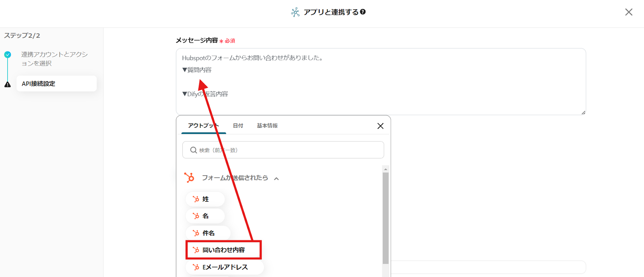The height and width of the screenshot is (277, 644).
Task: Insert the Eメールアドレス output chip
Action: [225, 267]
